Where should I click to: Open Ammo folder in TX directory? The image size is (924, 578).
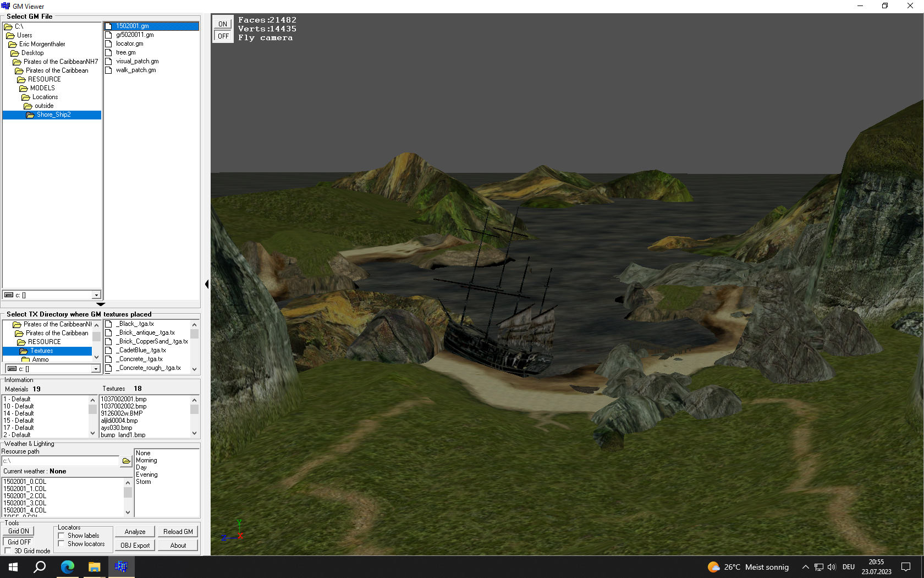(40, 359)
